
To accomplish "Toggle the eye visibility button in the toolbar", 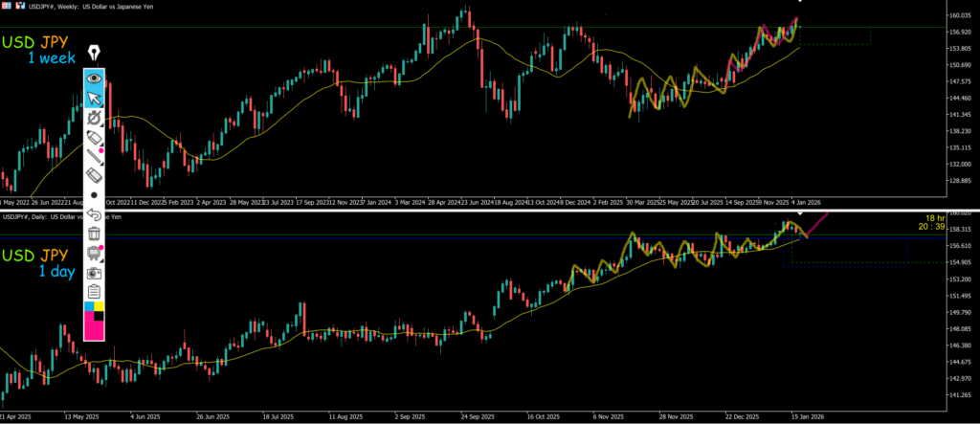I will tap(94, 78).
